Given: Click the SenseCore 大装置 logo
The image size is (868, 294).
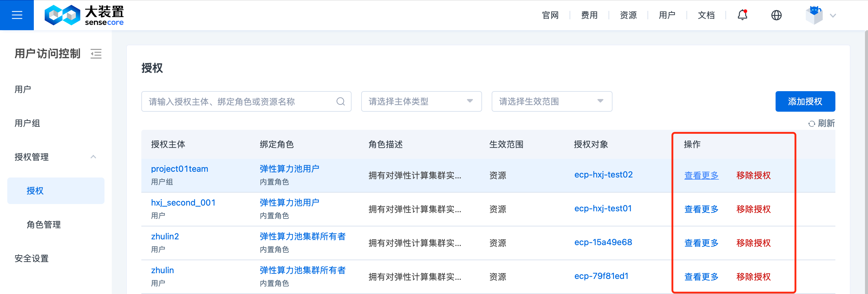Looking at the screenshot, I should pos(84,15).
